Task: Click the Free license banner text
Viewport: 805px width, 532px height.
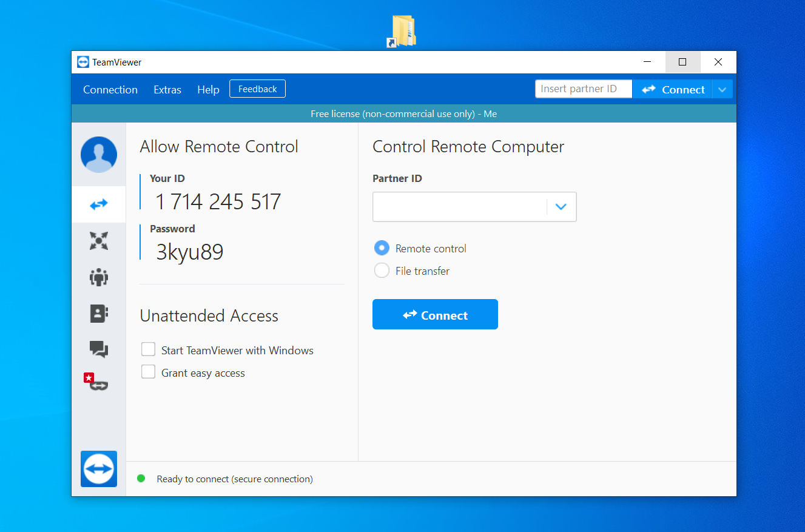Action: coord(404,114)
